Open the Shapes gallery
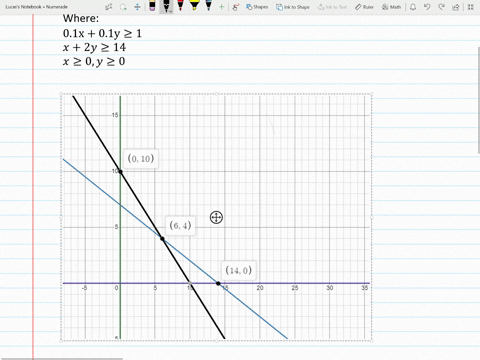Image resolution: width=480 pixels, height=360 pixels. (257, 7)
